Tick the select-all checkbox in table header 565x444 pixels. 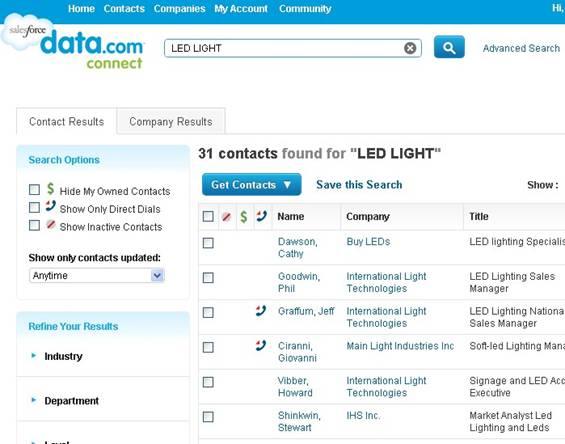click(208, 217)
